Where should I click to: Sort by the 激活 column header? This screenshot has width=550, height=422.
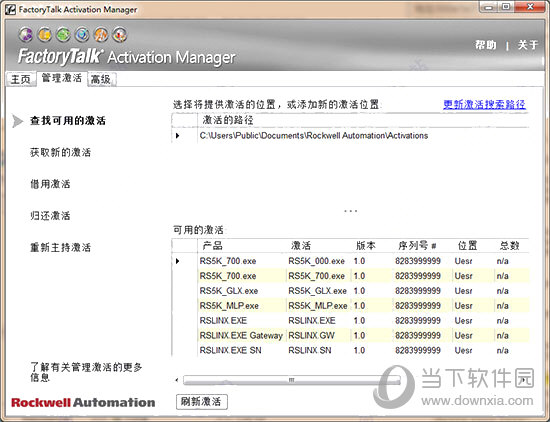tap(301, 245)
